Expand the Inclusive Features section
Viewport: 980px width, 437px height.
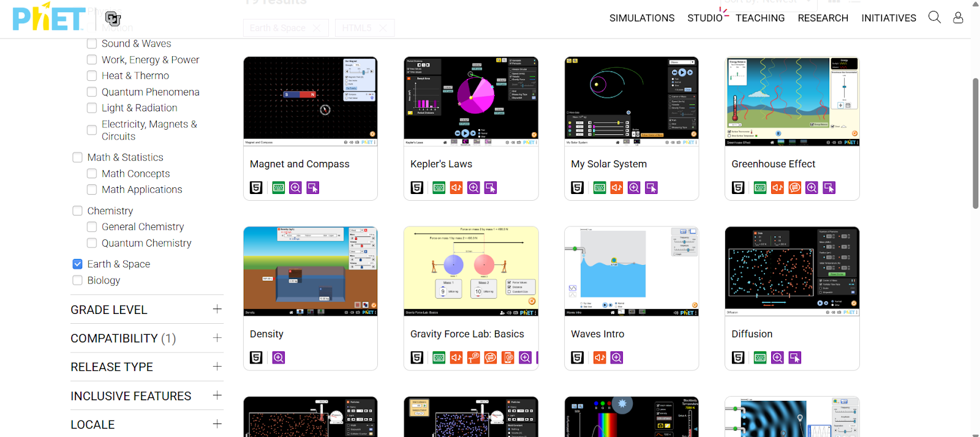217,395
